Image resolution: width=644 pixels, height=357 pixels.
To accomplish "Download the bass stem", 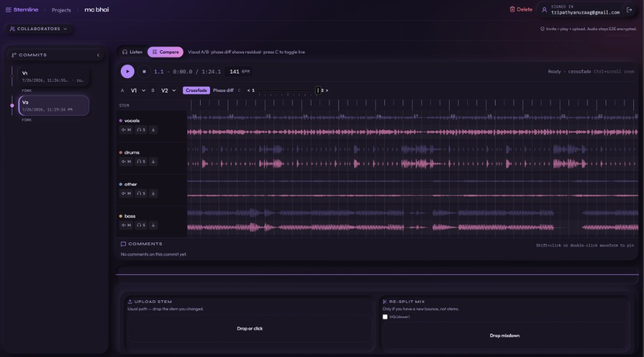I will [x=153, y=225].
